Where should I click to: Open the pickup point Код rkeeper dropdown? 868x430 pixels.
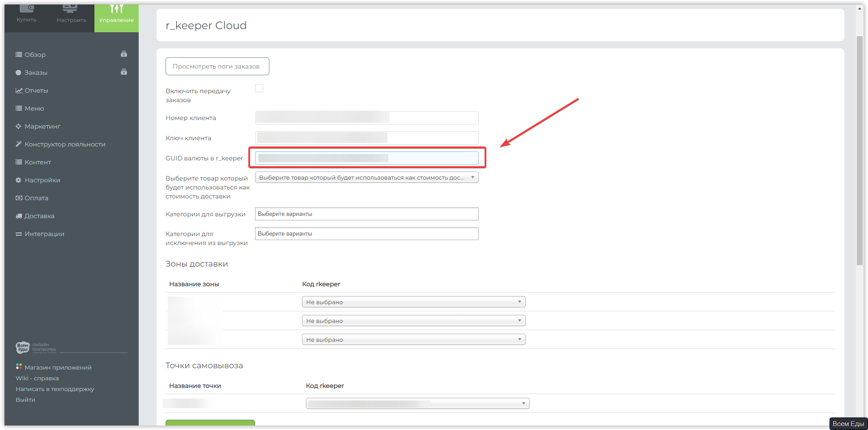(418, 404)
